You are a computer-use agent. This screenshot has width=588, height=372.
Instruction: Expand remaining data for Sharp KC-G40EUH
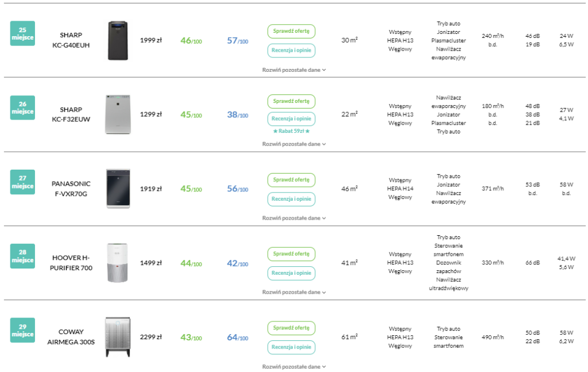point(294,70)
